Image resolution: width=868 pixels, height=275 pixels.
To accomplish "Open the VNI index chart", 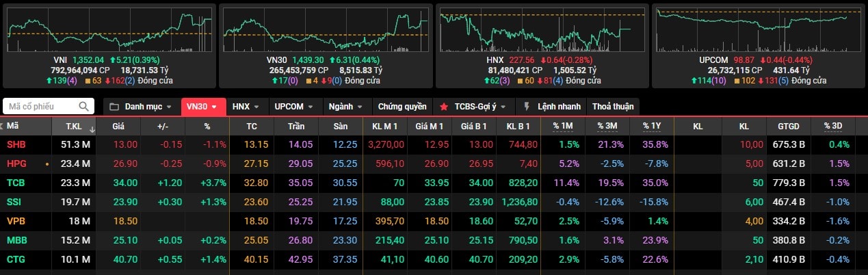I will 108,29.
